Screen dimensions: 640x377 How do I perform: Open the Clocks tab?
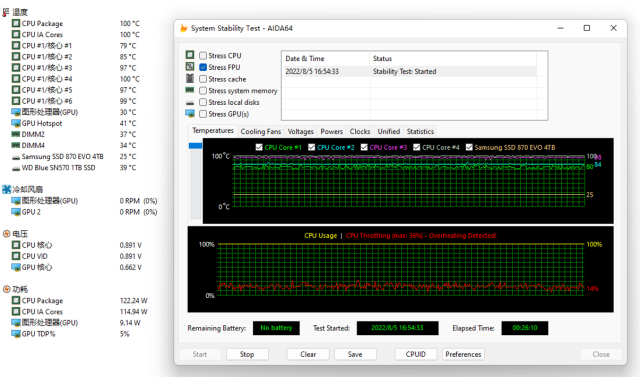click(360, 131)
